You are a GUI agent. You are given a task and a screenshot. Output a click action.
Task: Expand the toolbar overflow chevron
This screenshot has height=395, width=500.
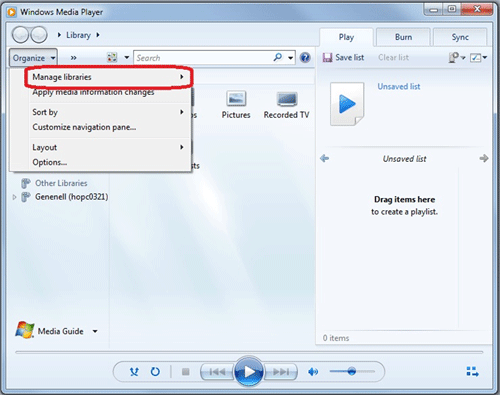click(x=74, y=58)
